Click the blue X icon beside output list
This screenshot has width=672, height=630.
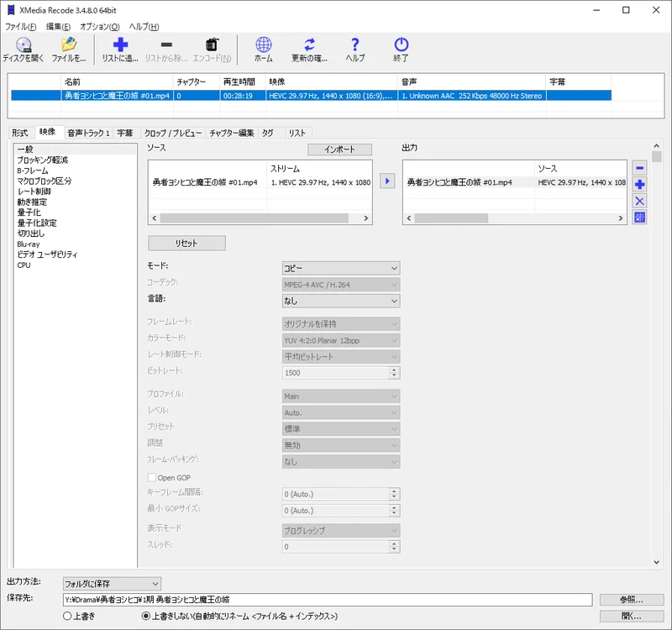click(x=639, y=201)
